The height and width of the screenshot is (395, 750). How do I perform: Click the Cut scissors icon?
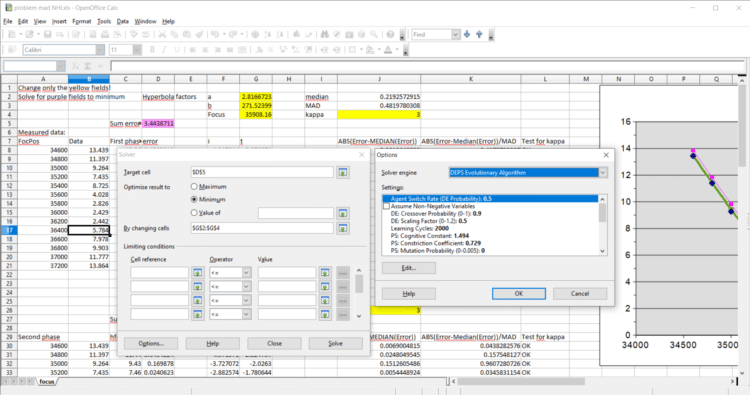[x=162, y=34]
